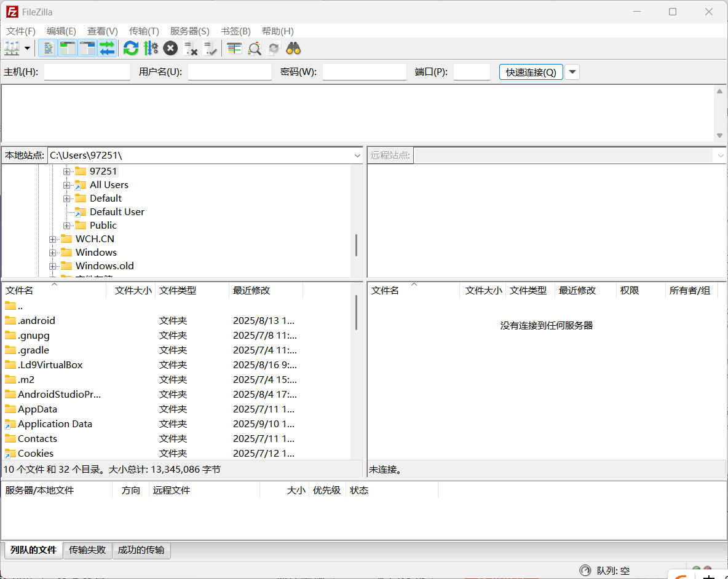Switch to 传输失败 tab
The width and height of the screenshot is (728, 579).
point(87,550)
